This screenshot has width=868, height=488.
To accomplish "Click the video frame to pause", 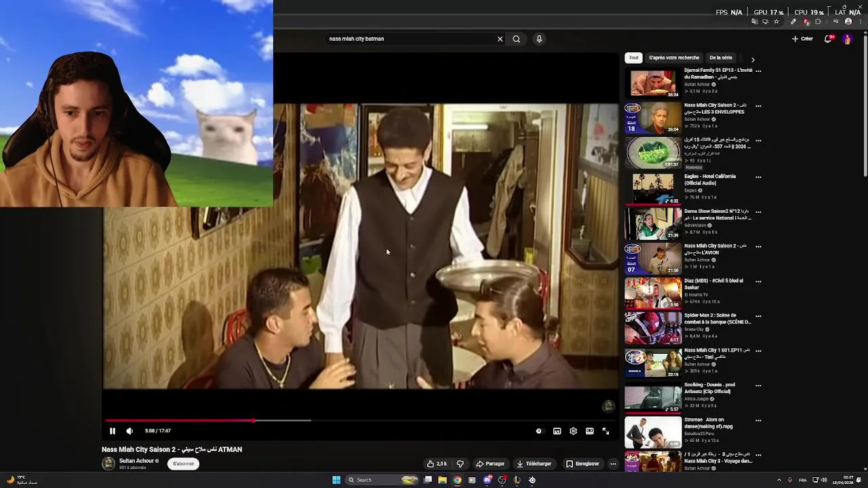I will 361,247.
